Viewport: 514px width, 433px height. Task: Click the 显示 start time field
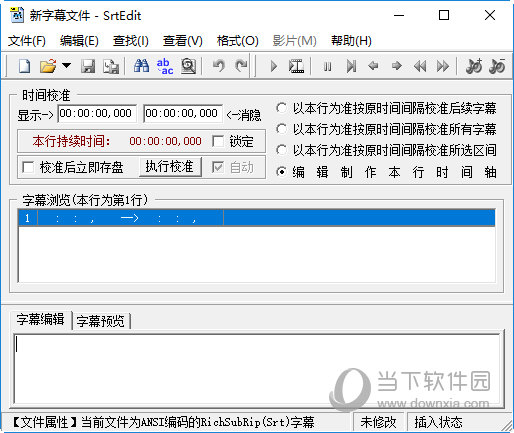97,113
